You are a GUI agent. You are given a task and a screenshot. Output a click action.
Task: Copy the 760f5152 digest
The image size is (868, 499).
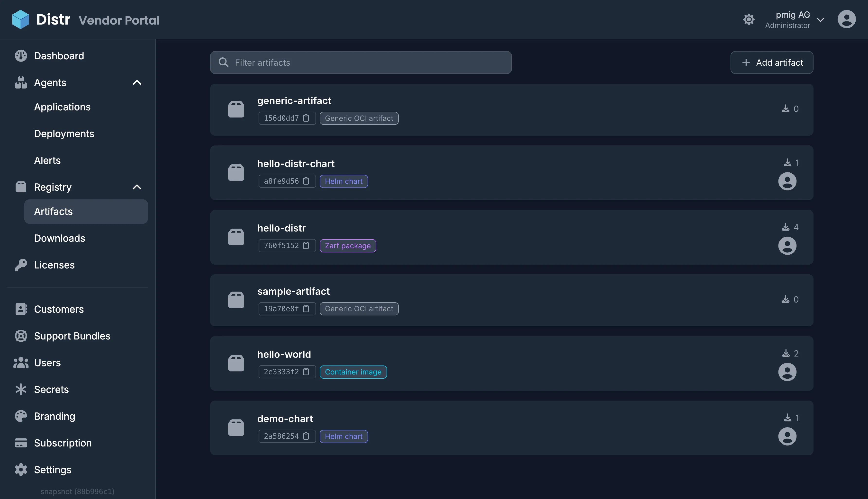[306, 245]
